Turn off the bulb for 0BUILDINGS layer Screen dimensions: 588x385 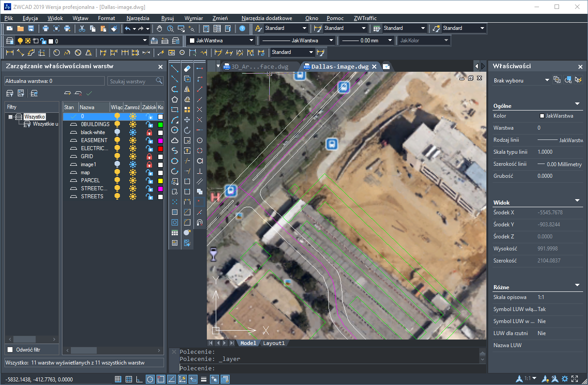click(x=118, y=124)
